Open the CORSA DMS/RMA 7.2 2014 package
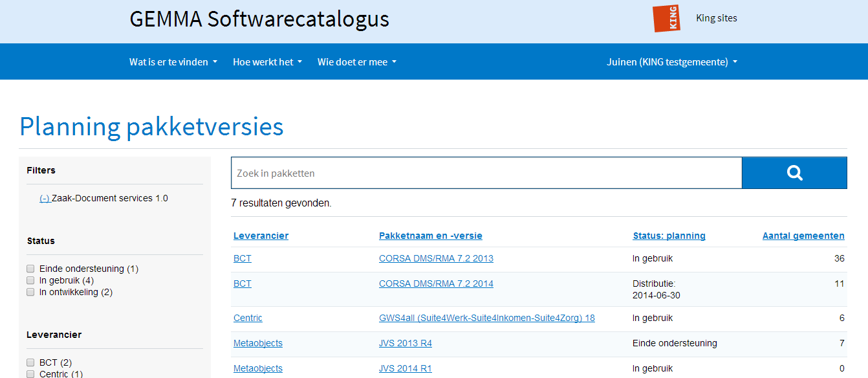This screenshot has width=868, height=378. tap(436, 283)
